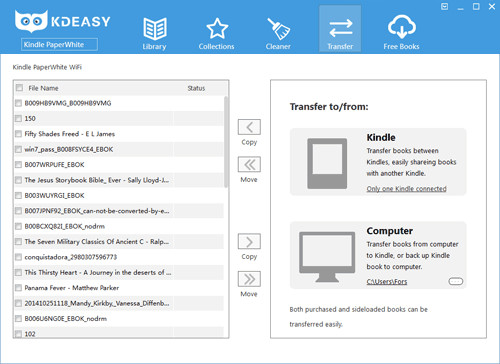500x364 pixels.
Task: Click the lower Copy right-arrow button
Action: tap(249, 242)
